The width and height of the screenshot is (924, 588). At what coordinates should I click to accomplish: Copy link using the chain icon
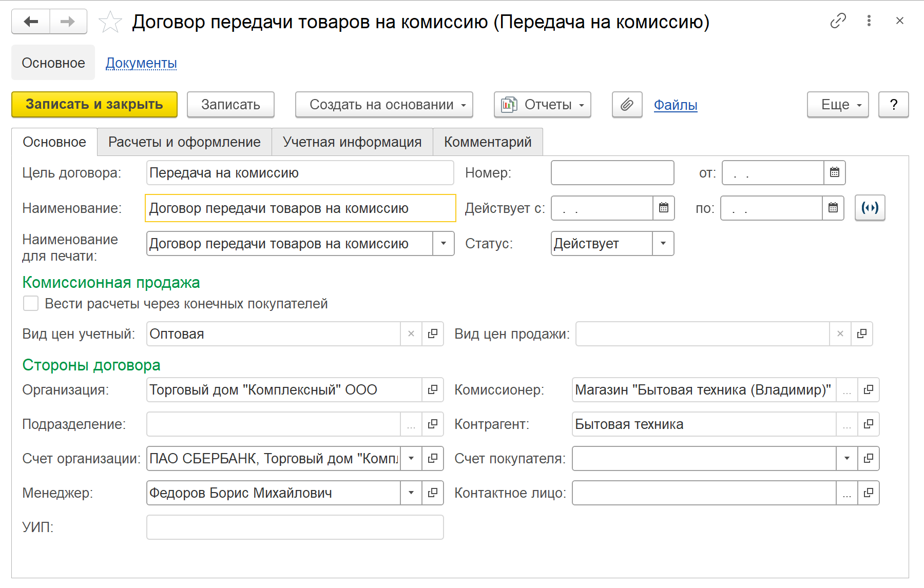pos(838,21)
